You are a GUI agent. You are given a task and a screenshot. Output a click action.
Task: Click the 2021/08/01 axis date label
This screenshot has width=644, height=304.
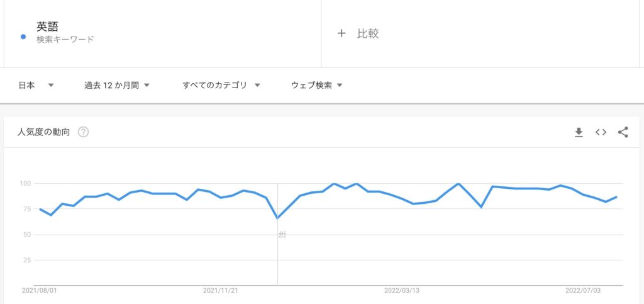40,290
